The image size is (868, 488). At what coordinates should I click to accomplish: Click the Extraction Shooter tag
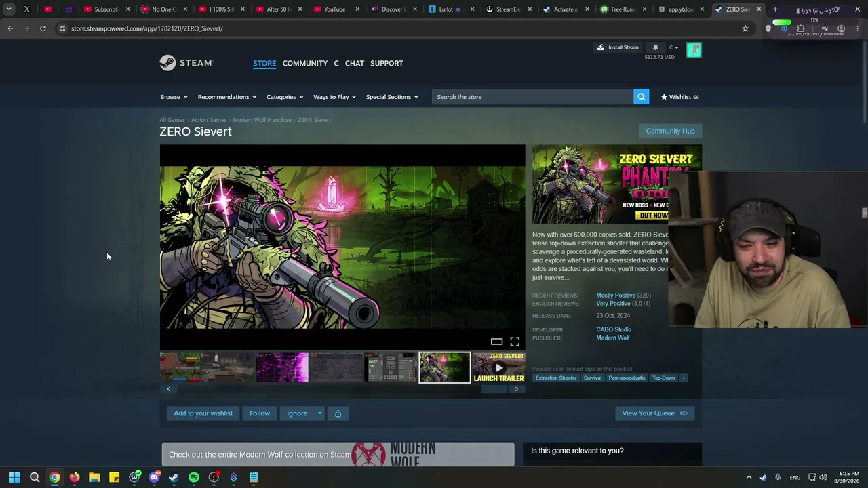[x=556, y=378]
